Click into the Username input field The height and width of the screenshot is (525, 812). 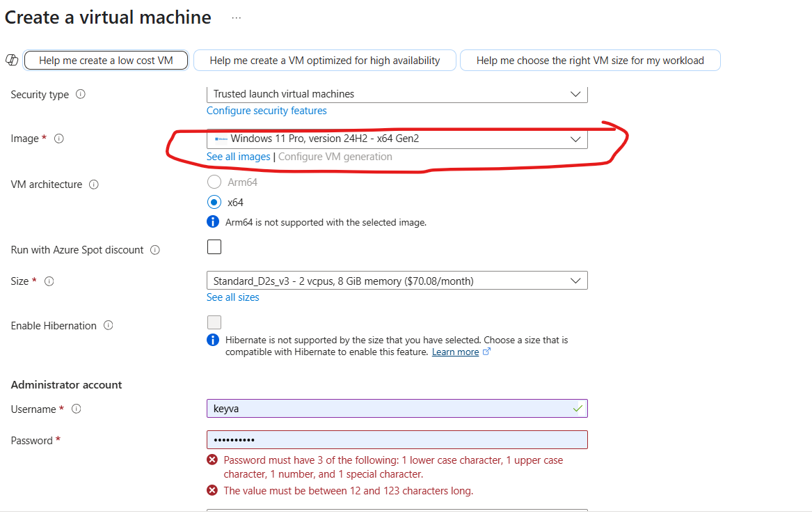click(397, 409)
